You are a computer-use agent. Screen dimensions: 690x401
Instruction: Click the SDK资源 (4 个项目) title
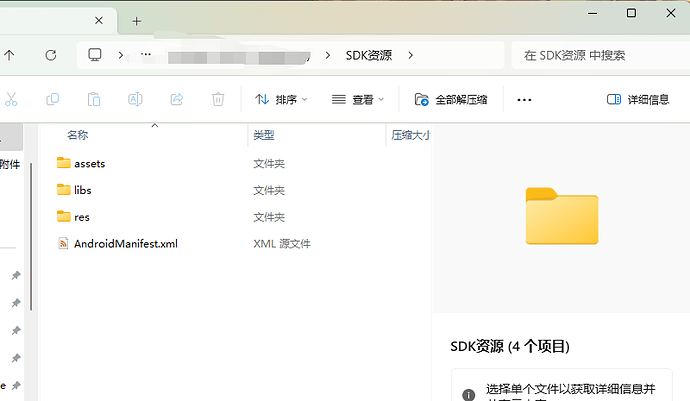click(510, 346)
